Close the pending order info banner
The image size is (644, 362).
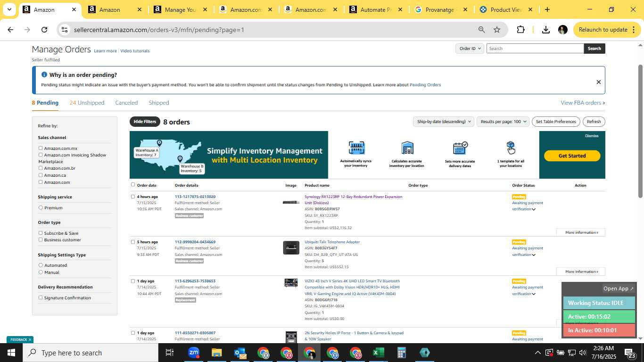[598, 82]
